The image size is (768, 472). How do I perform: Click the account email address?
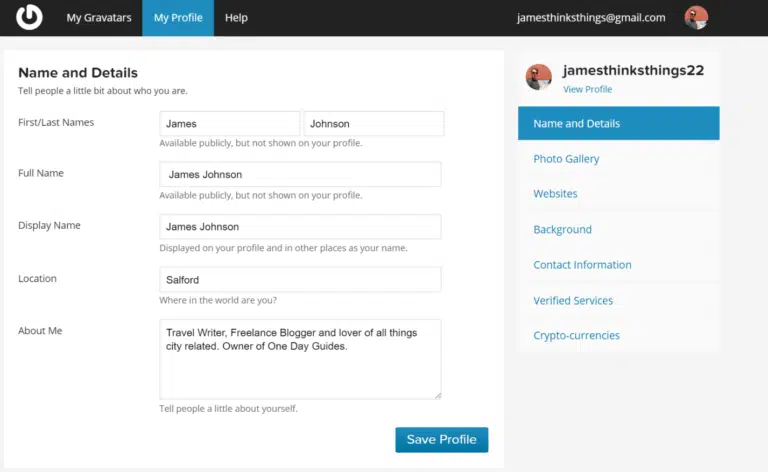click(591, 18)
